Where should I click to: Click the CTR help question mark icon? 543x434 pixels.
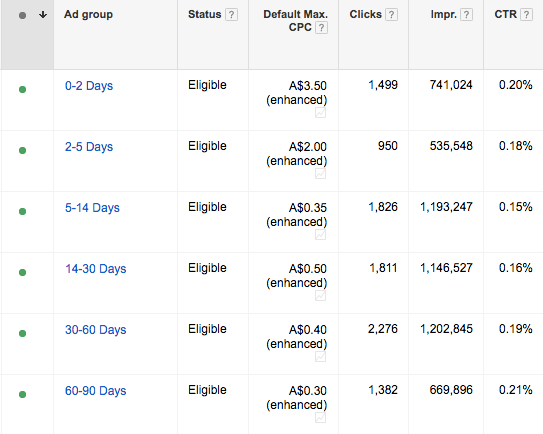pyautogui.click(x=526, y=15)
